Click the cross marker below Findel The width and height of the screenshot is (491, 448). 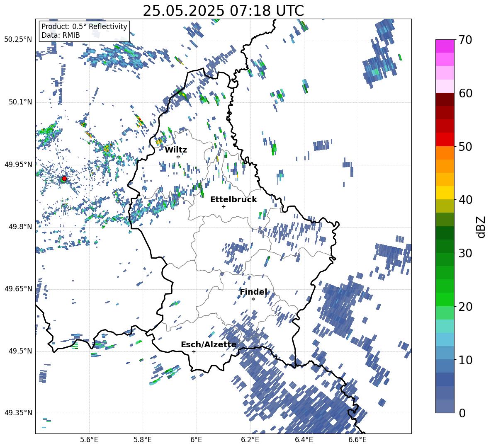(253, 299)
